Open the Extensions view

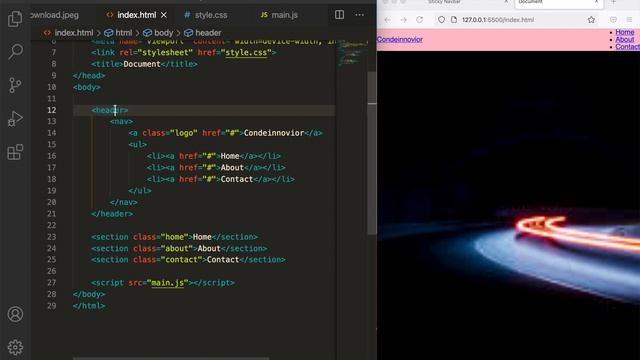pos(15,152)
